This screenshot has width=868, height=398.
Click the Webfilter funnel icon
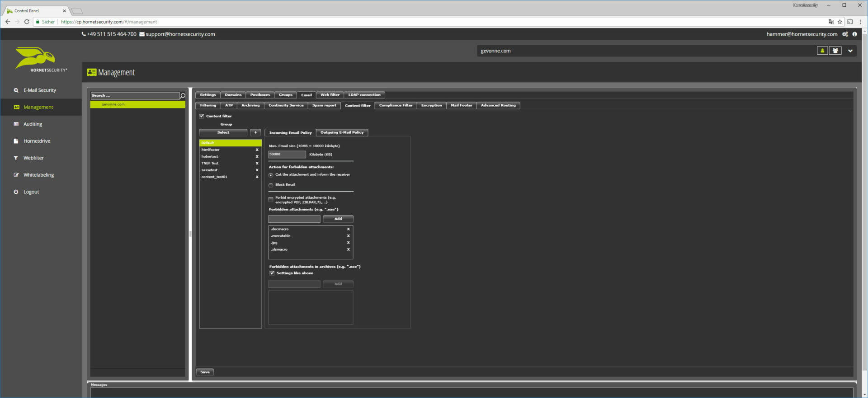point(16,158)
